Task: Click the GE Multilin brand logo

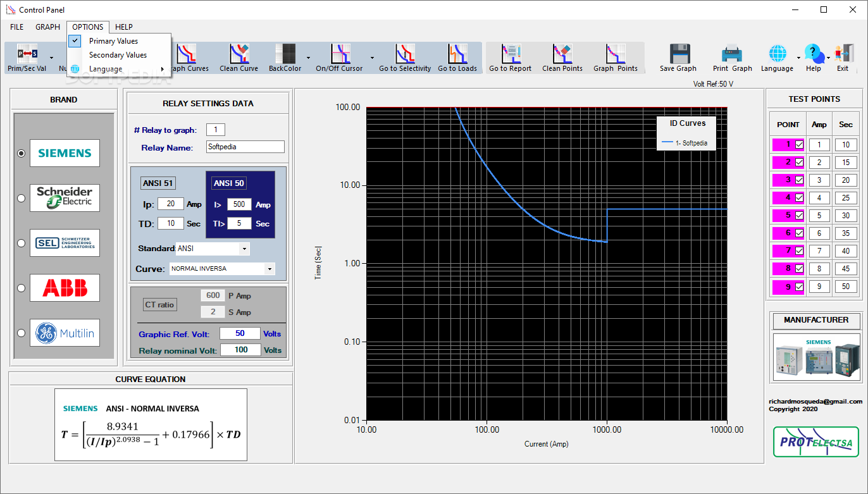Action: point(65,333)
